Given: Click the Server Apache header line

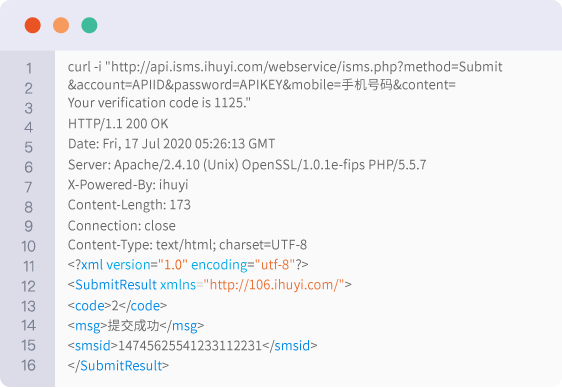Looking at the screenshot, I should pyautogui.click(x=247, y=165).
